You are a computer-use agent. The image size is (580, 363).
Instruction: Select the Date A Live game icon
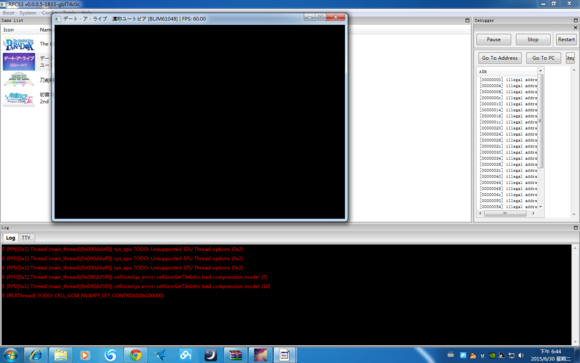pos(19,61)
